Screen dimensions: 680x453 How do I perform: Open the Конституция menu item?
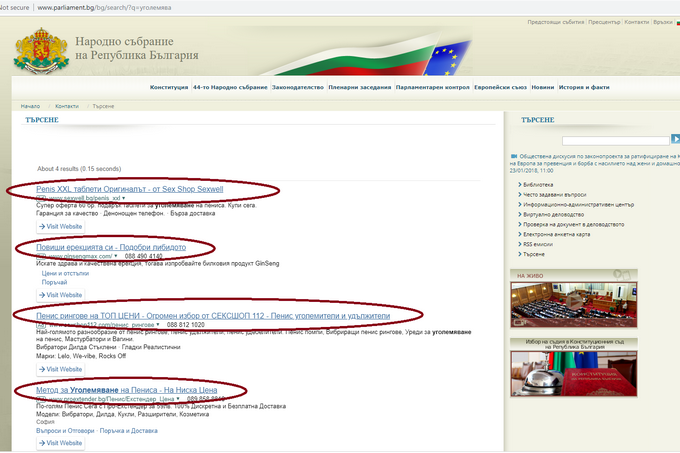click(169, 87)
